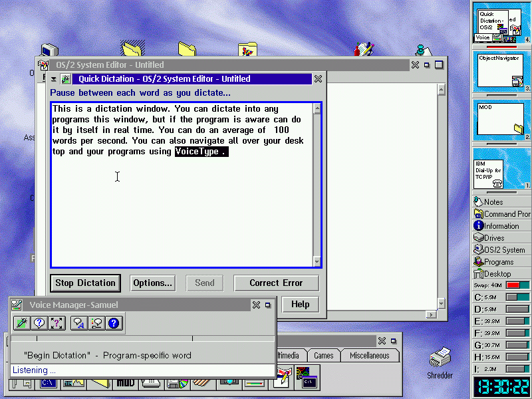Image resolution: width=532 pixels, height=399 pixels.
Task: Select the computer monitor desktop icon
Action: tap(49, 50)
